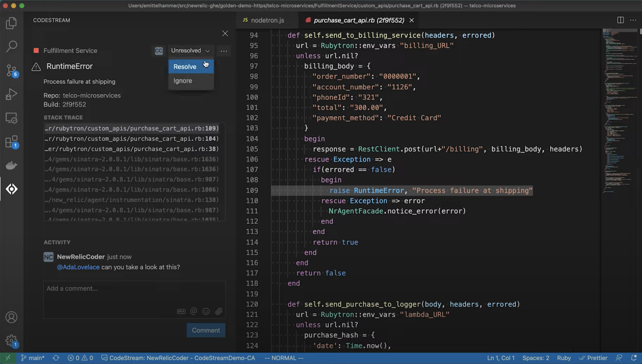
Task: Open the Run and Debug icon
Action: [12, 95]
